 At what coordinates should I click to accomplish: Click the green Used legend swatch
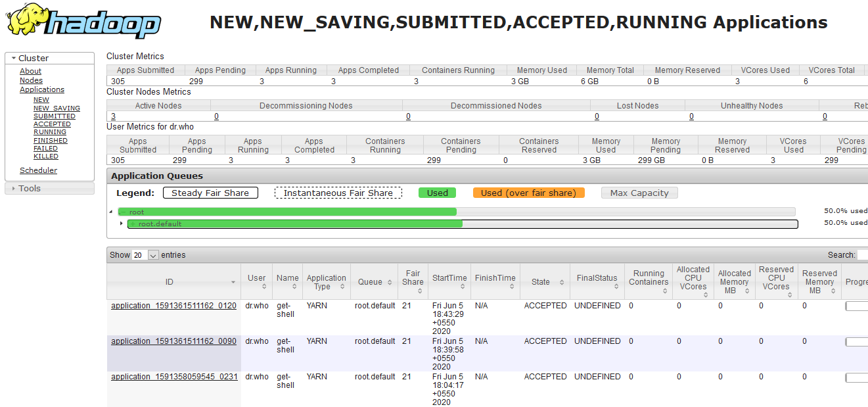point(437,193)
